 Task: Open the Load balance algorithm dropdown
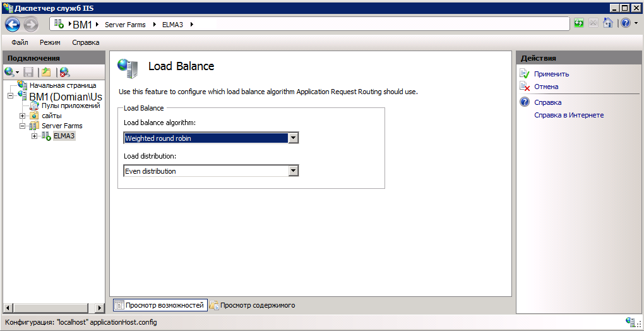(292, 138)
